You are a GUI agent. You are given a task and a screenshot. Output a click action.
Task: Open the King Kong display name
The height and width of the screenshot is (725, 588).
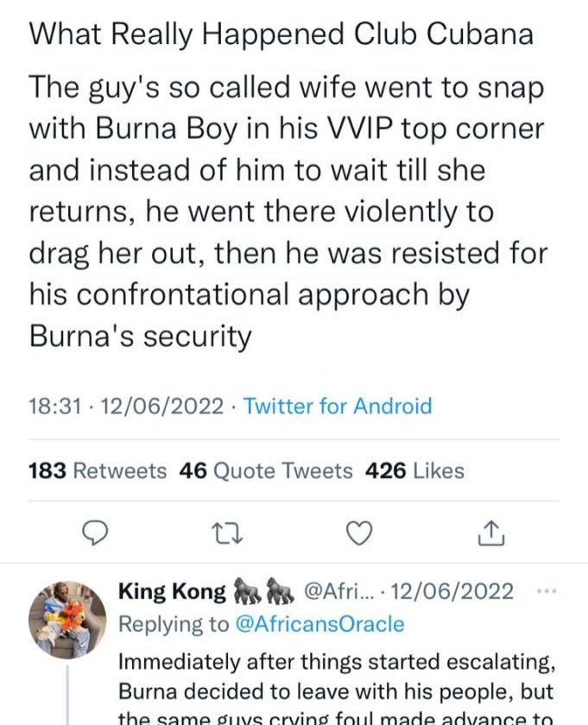(171, 592)
